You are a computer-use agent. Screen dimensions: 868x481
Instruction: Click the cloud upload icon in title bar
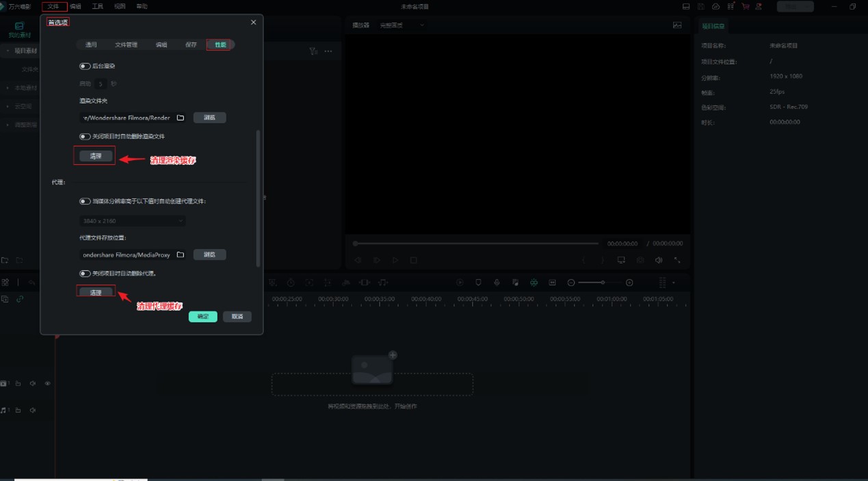point(715,6)
